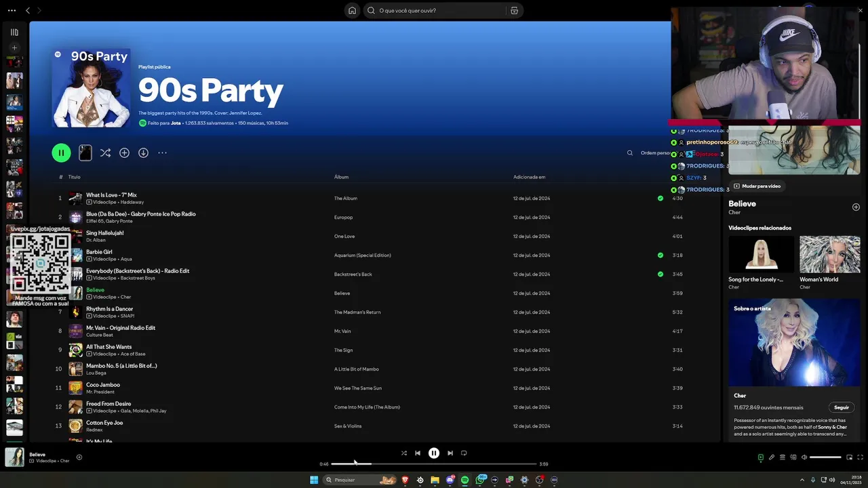Viewport: 868px width, 488px height.
Task: Open connect to a device
Action: coord(793,457)
